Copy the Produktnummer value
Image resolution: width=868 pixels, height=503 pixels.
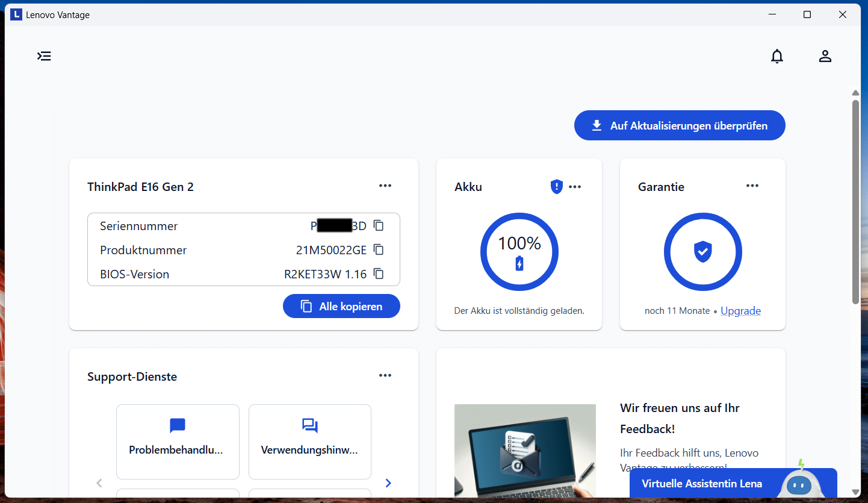click(x=379, y=249)
